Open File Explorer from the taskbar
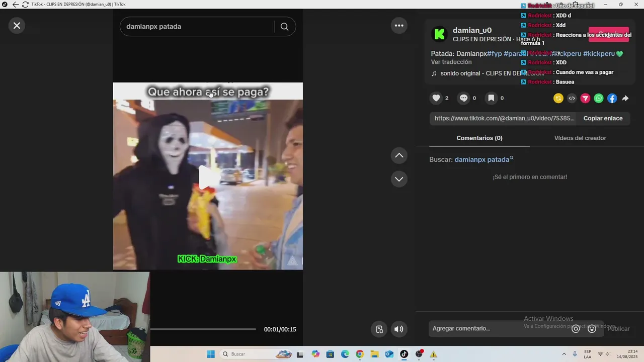Viewport: 644px width, 362px height. pos(374,354)
